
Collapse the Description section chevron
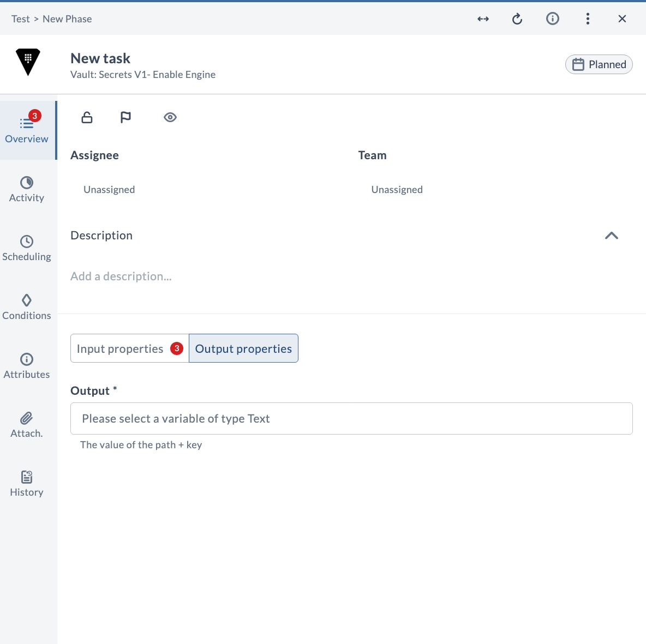pyautogui.click(x=612, y=236)
